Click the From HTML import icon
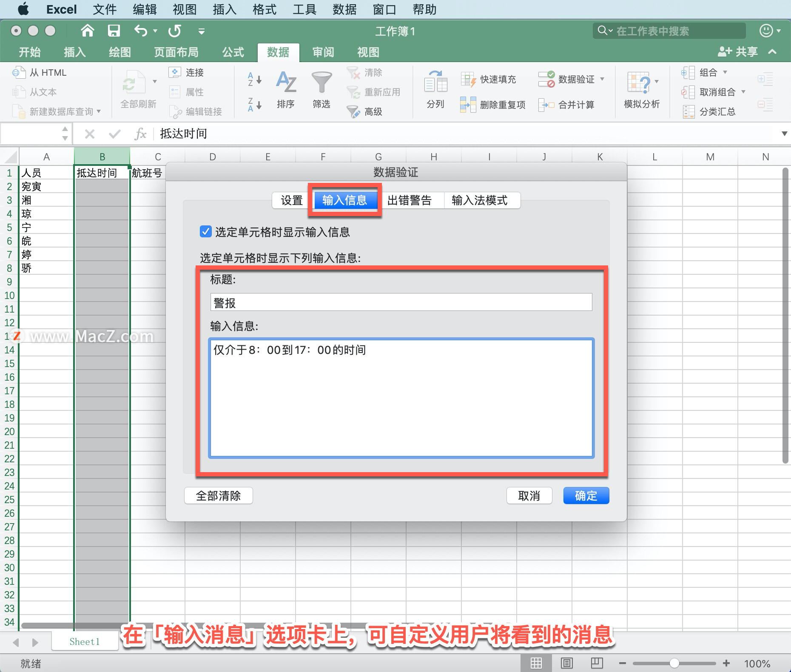The image size is (791, 672). (x=19, y=72)
